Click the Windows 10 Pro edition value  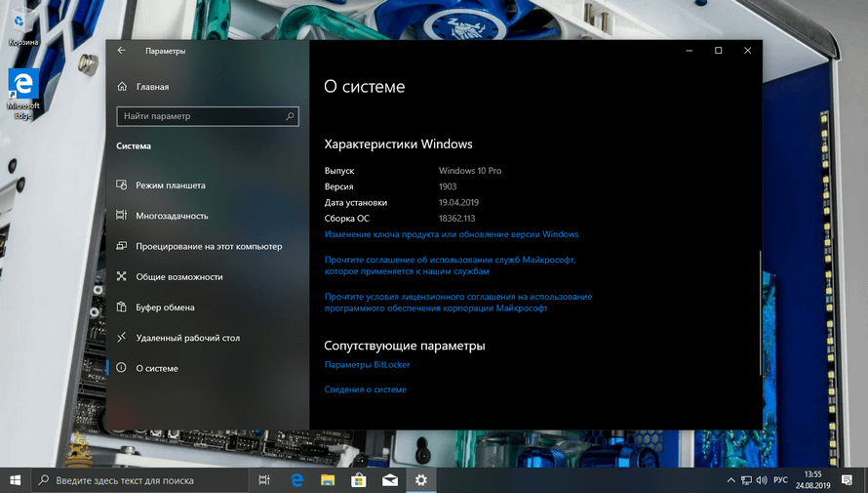[x=470, y=171]
